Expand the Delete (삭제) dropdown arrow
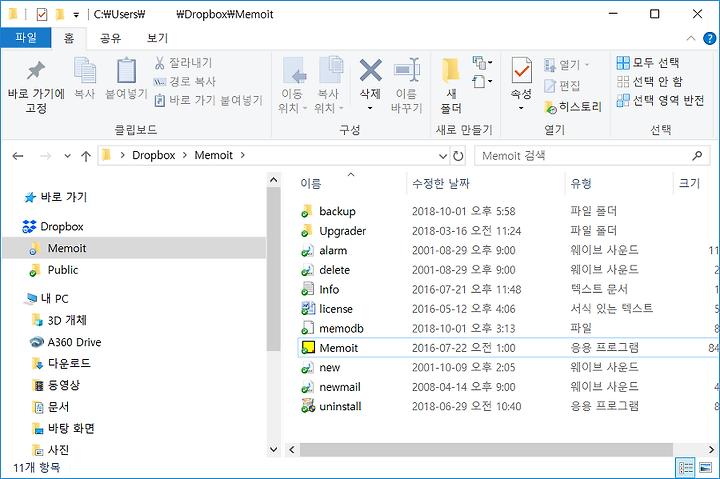Viewport: 720px width, 479px height. [x=370, y=108]
